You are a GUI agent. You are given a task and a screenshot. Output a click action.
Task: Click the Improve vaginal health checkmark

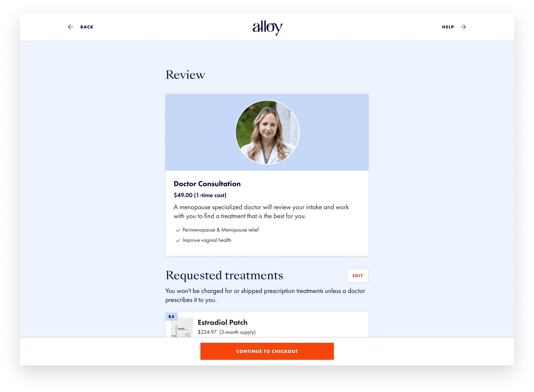point(178,240)
